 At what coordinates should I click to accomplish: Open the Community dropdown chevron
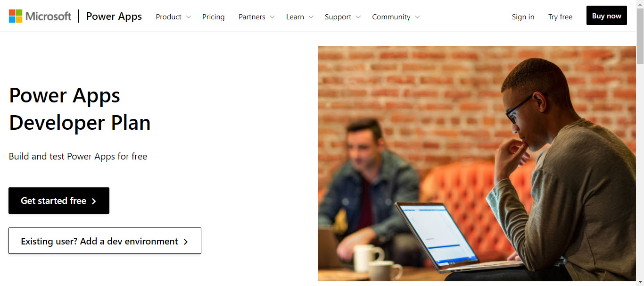click(x=417, y=17)
